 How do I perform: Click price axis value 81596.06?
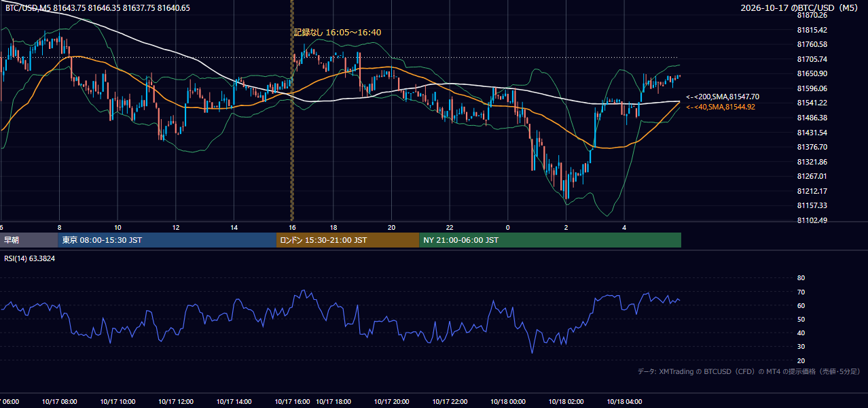coord(812,88)
